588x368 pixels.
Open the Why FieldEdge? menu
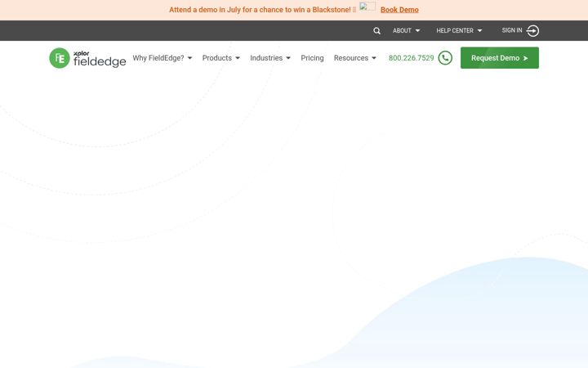158,58
